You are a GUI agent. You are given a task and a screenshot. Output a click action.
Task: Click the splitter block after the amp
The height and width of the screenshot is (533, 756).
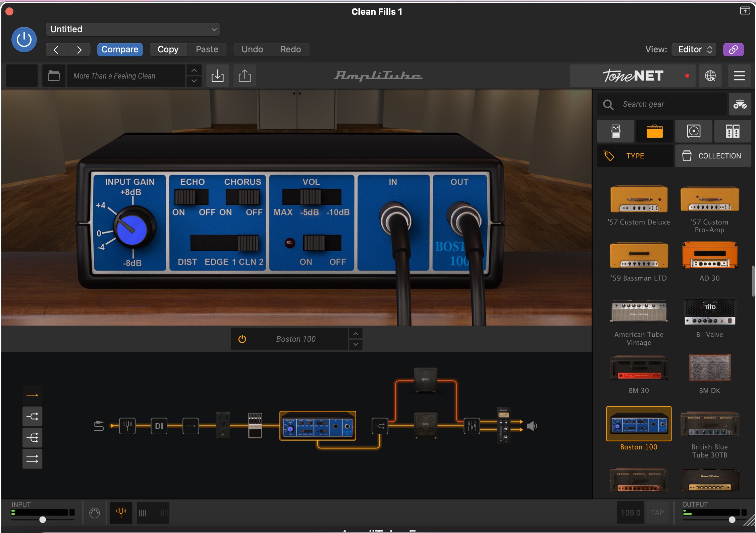tap(380, 426)
